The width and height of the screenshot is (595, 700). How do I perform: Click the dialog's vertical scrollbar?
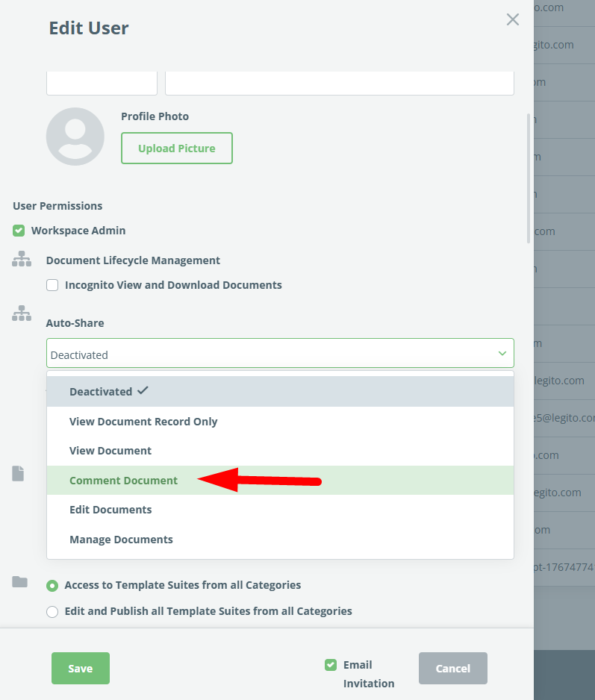[x=529, y=179]
